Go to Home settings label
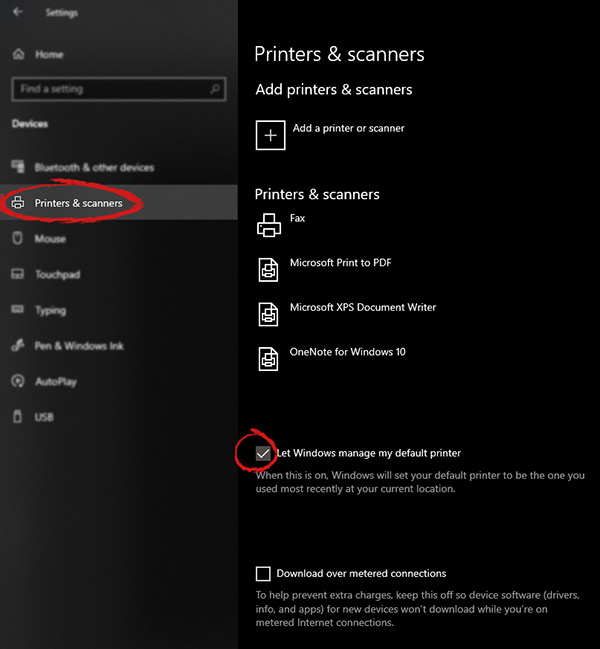The image size is (600, 649). pos(49,55)
